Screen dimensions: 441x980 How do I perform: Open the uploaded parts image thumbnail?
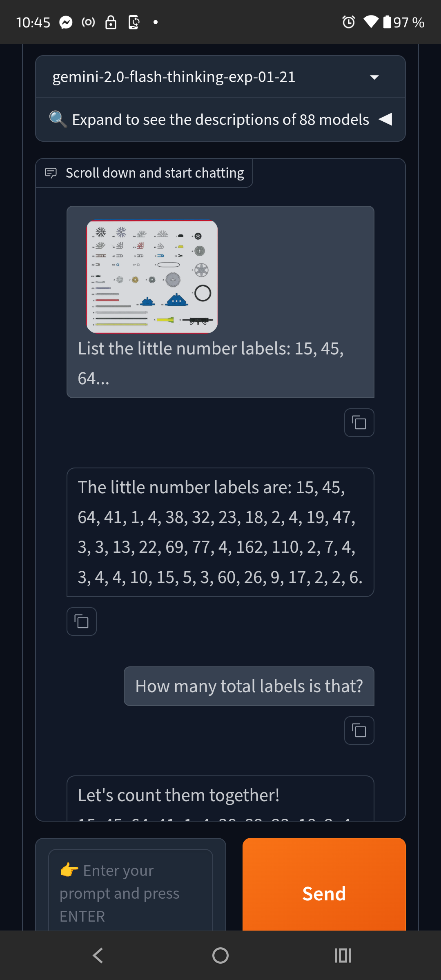(152, 276)
